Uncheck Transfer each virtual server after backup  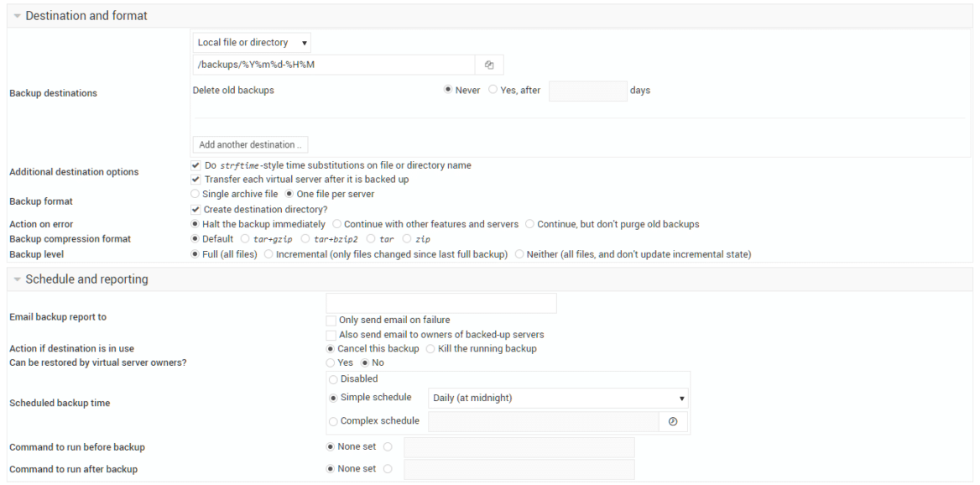point(195,179)
